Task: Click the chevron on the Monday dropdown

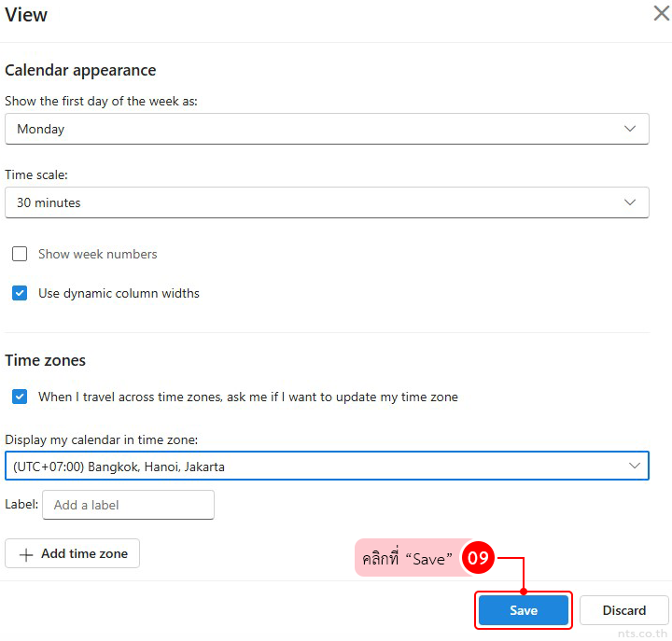Action: 630,129
